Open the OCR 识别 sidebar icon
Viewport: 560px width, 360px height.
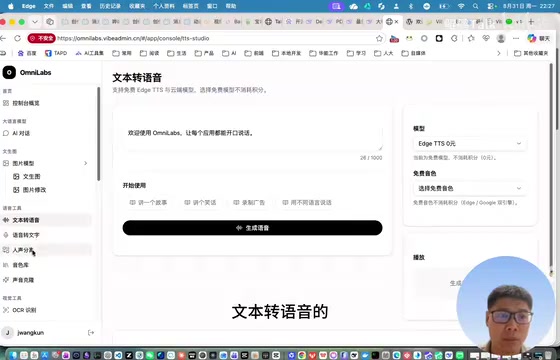click(x=6, y=310)
